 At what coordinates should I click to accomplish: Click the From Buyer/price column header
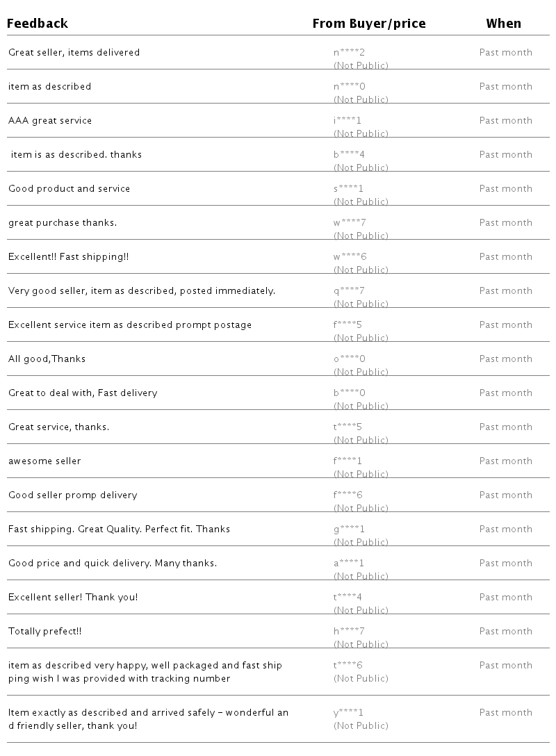(368, 24)
